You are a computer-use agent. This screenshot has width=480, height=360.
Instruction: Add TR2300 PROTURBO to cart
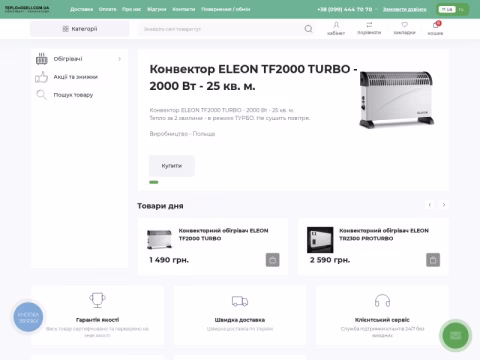(433, 260)
